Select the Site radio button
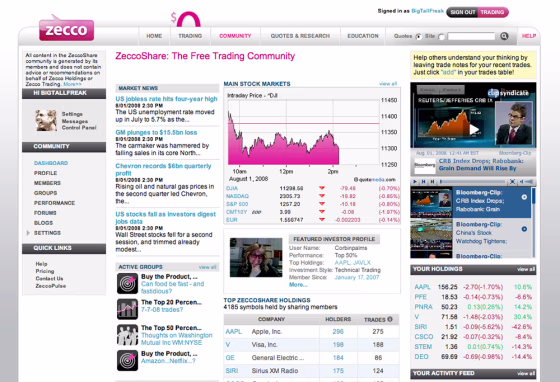The width and height of the screenshot is (560, 382). [x=441, y=36]
